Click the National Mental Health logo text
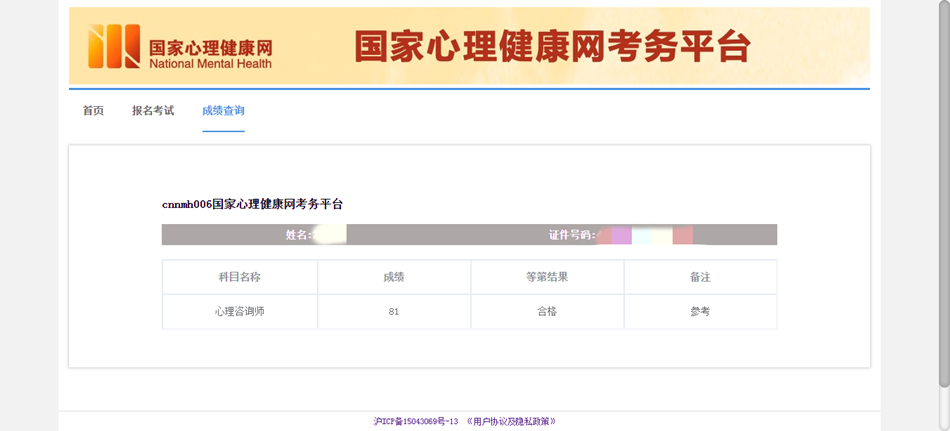 point(210,63)
